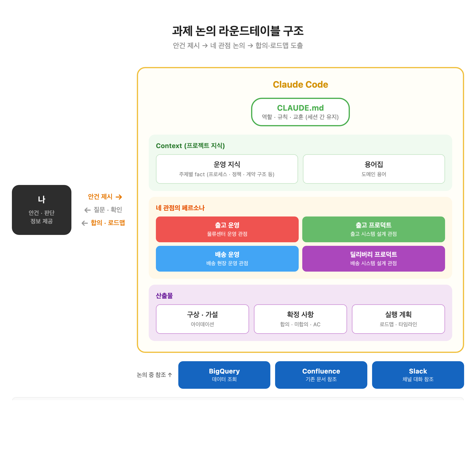Click the Slack 채널 대화 참조 button
Viewport: 476px width, 452px height.
click(x=418, y=375)
